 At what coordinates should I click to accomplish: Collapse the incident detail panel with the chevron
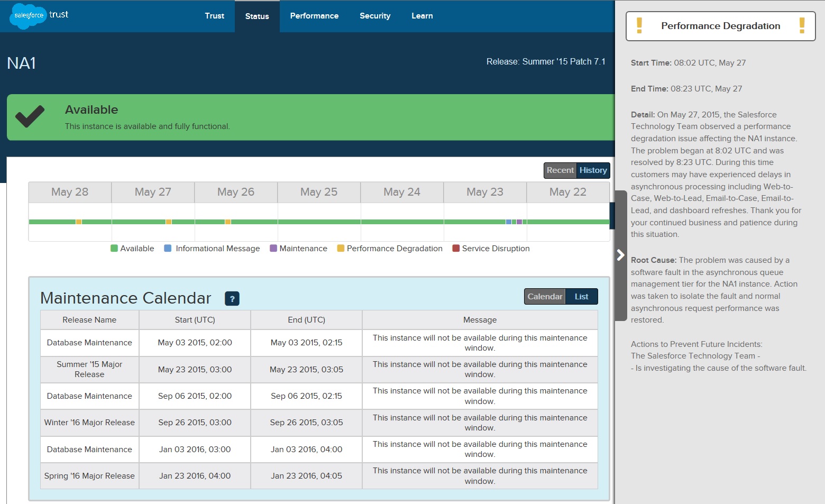point(621,255)
